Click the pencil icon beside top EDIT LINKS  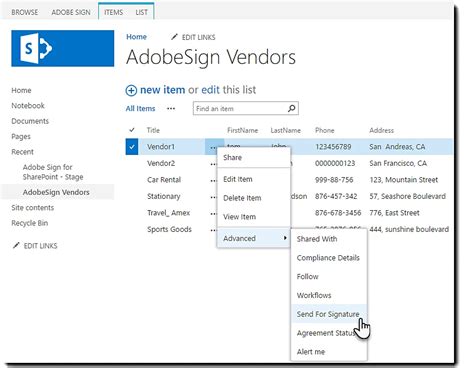point(174,37)
